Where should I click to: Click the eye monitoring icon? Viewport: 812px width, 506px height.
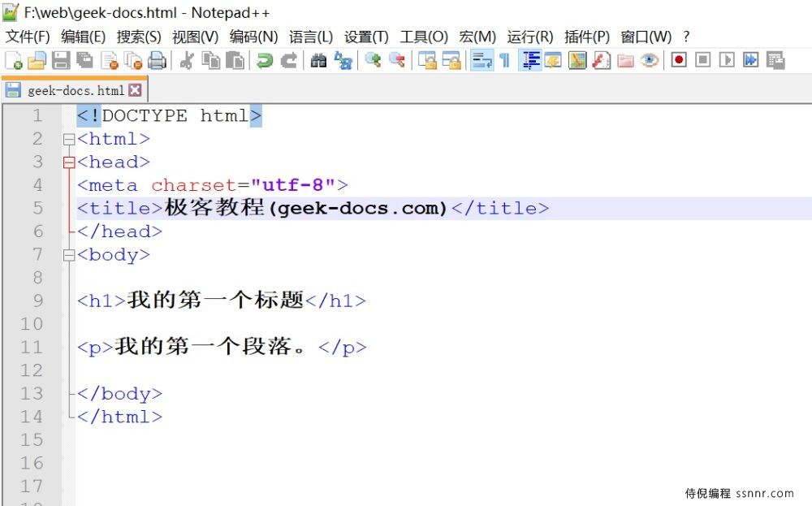[650, 61]
